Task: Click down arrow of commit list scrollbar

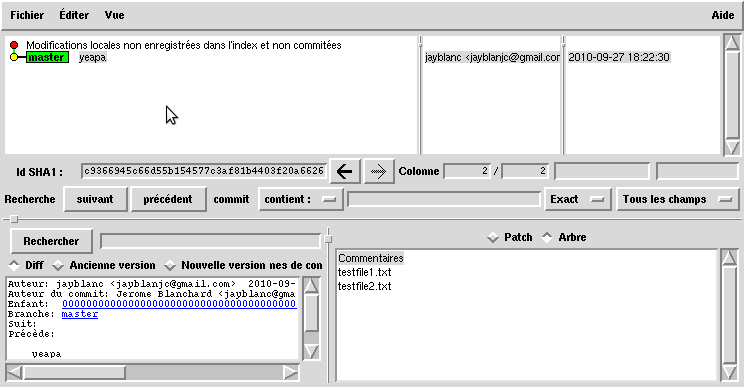Action: (x=732, y=147)
